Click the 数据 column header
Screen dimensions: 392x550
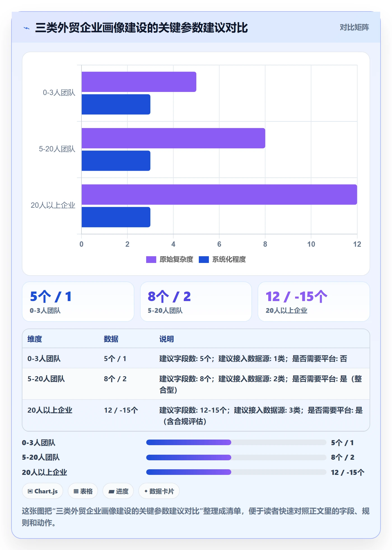(111, 339)
